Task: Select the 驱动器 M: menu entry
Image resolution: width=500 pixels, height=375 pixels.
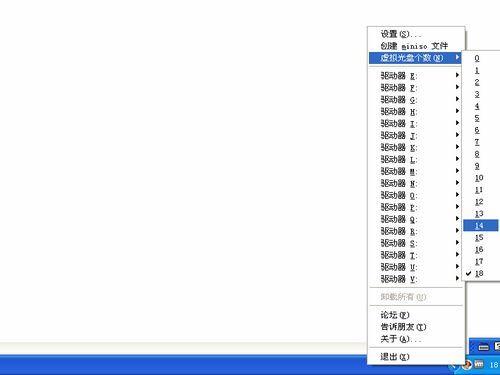Action: coord(416,171)
